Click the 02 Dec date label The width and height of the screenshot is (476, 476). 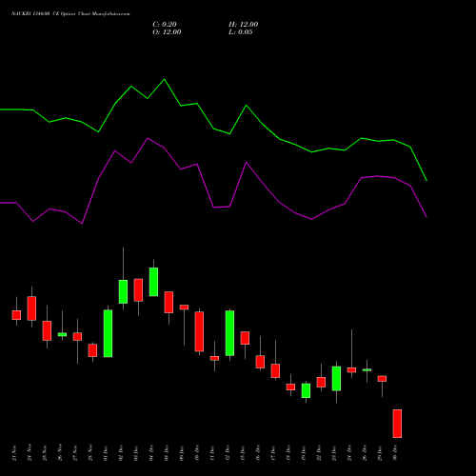(x=121, y=453)
